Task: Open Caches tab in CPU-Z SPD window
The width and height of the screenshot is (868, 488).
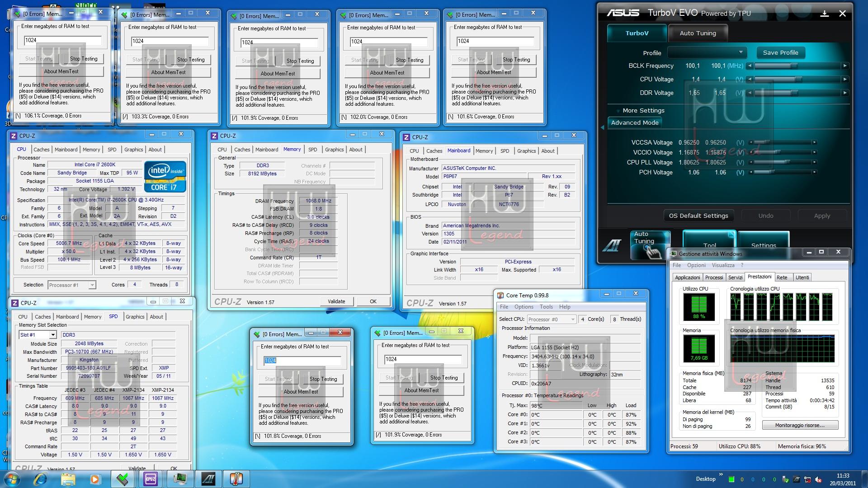Action: (x=43, y=317)
